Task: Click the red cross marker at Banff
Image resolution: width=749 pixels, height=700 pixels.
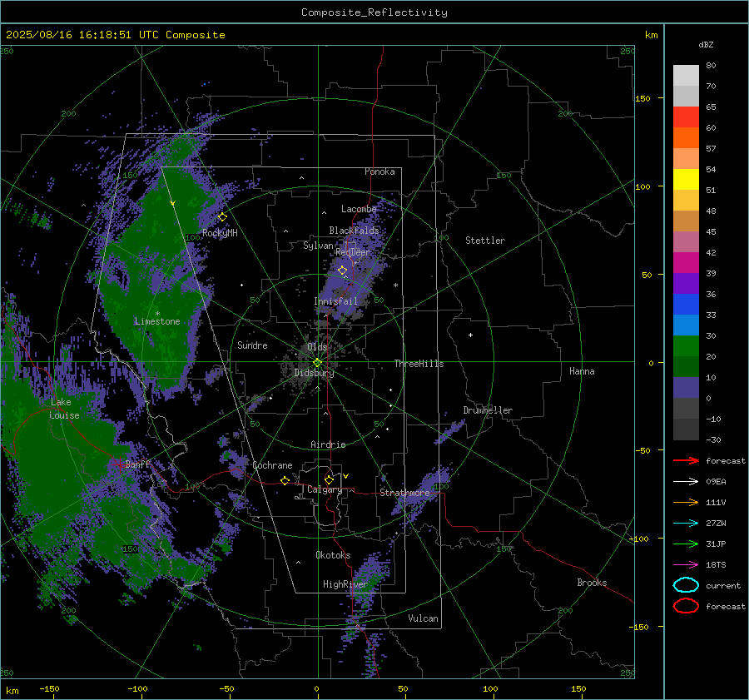Action: point(118,464)
